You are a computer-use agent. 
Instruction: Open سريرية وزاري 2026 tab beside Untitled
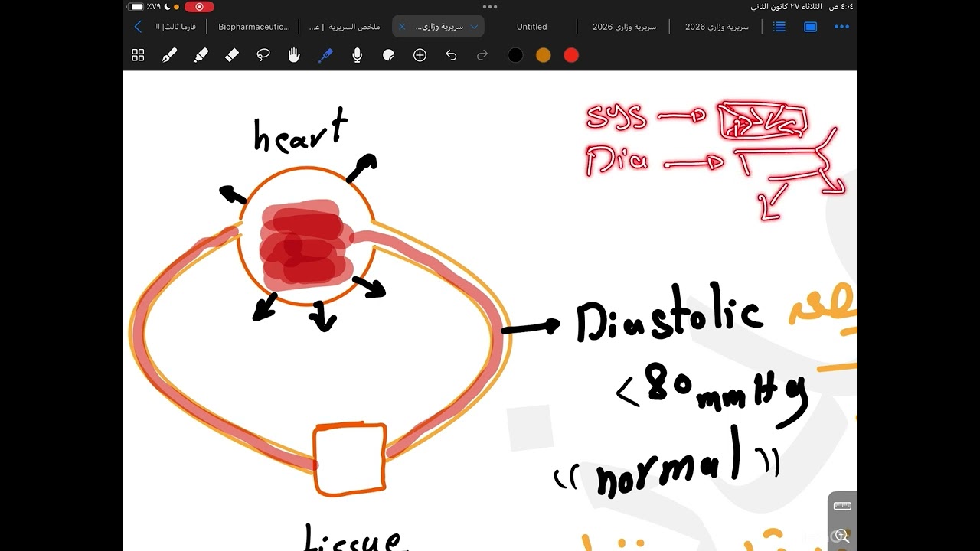coord(624,27)
